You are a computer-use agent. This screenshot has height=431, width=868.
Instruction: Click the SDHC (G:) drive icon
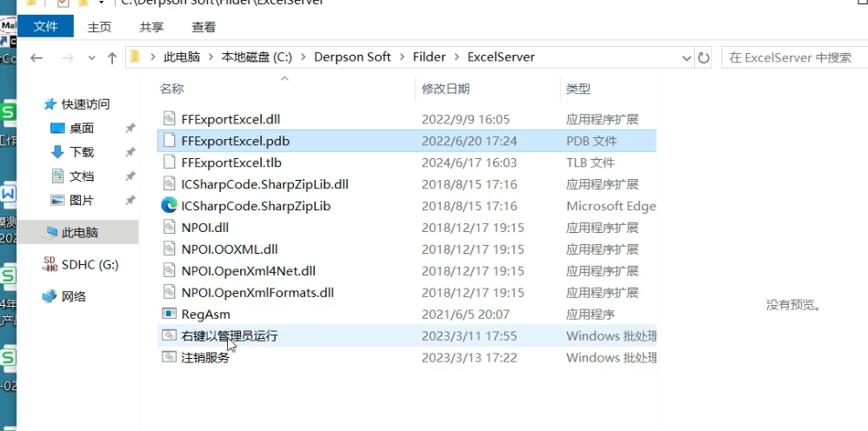(50, 265)
